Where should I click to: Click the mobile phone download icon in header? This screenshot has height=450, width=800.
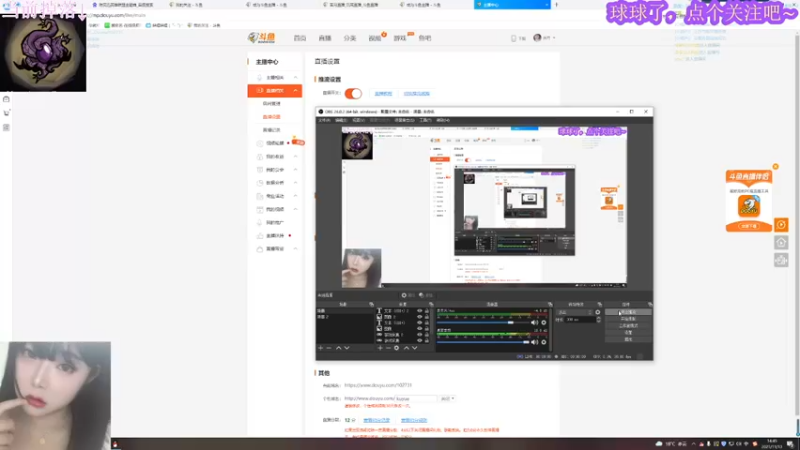click(514, 38)
